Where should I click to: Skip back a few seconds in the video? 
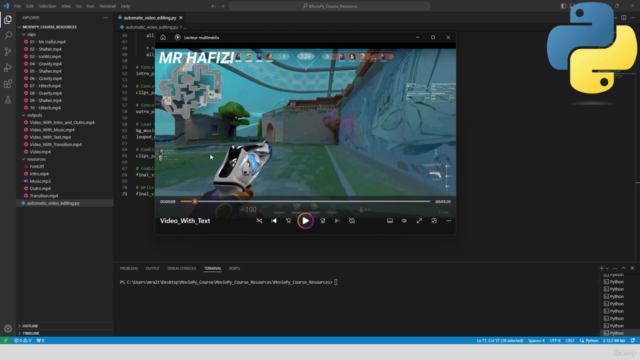pyautogui.click(x=289, y=221)
